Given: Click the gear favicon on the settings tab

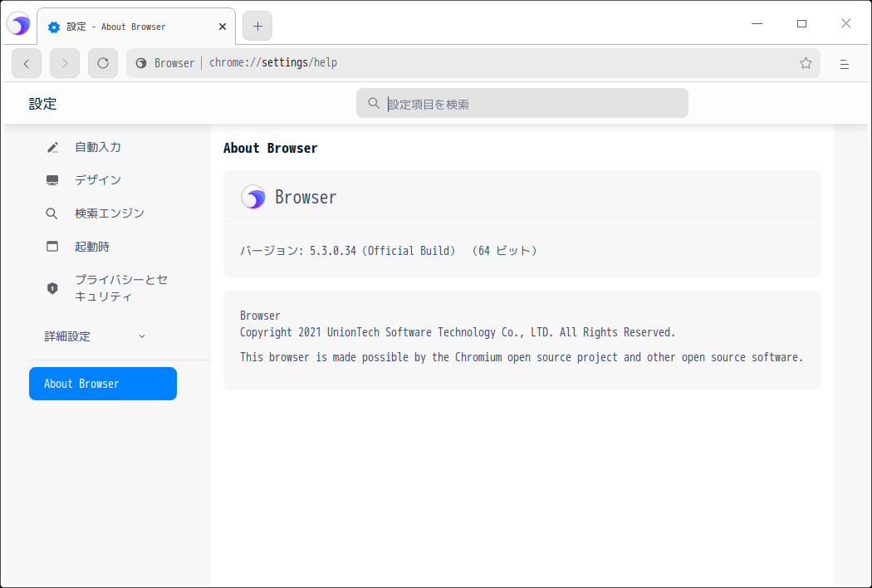Looking at the screenshot, I should pos(54,27).
